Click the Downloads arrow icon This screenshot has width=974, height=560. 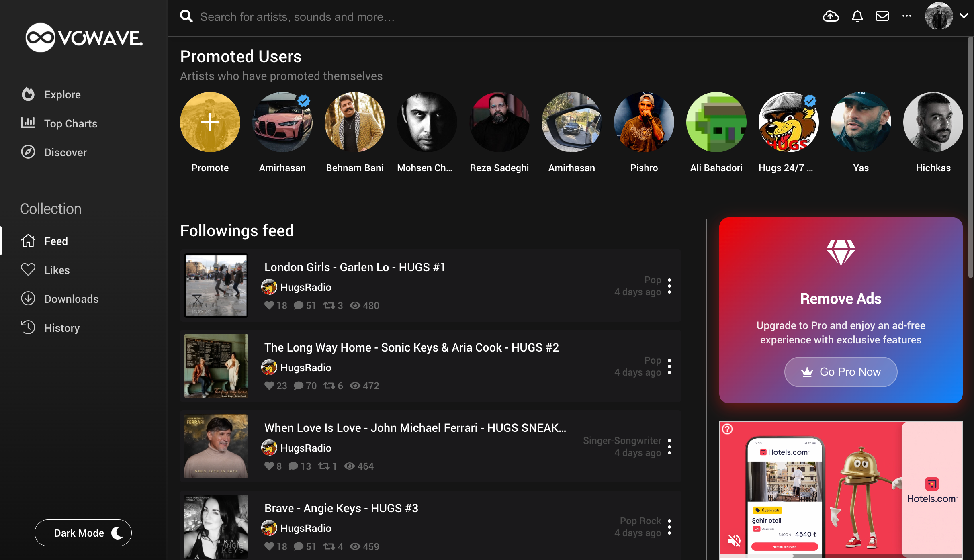tap(28, 298)
